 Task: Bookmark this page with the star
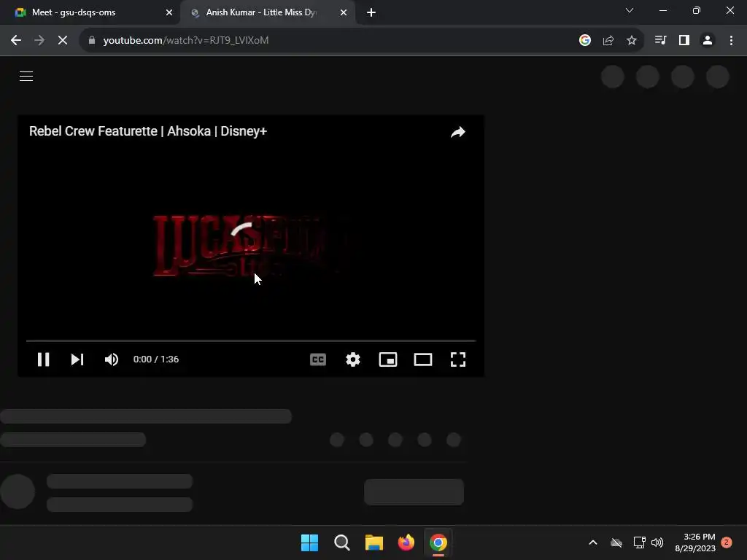tap(632, 41)
